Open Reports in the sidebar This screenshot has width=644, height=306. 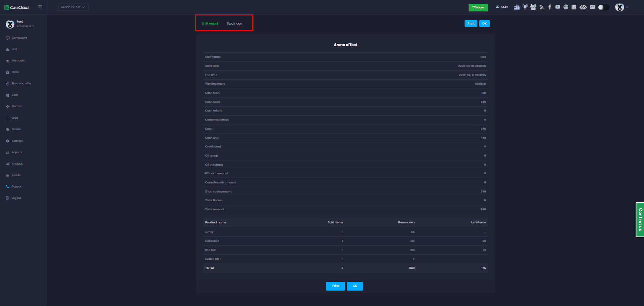(x=17, y=152)
